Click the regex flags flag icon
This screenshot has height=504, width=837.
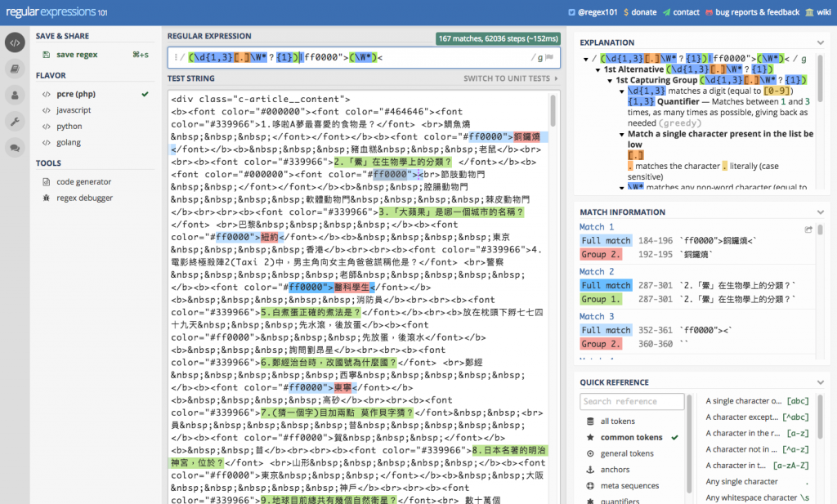550,57
